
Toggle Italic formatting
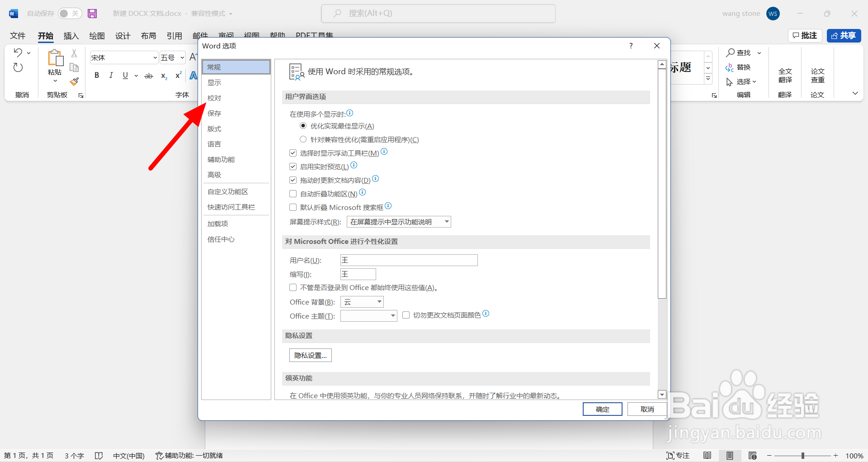point(111,76)
